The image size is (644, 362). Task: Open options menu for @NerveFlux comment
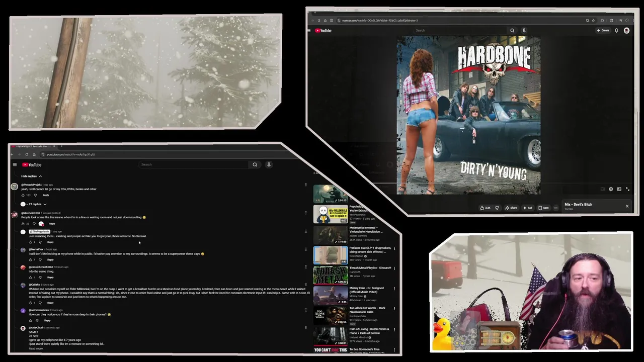(305, 249)
